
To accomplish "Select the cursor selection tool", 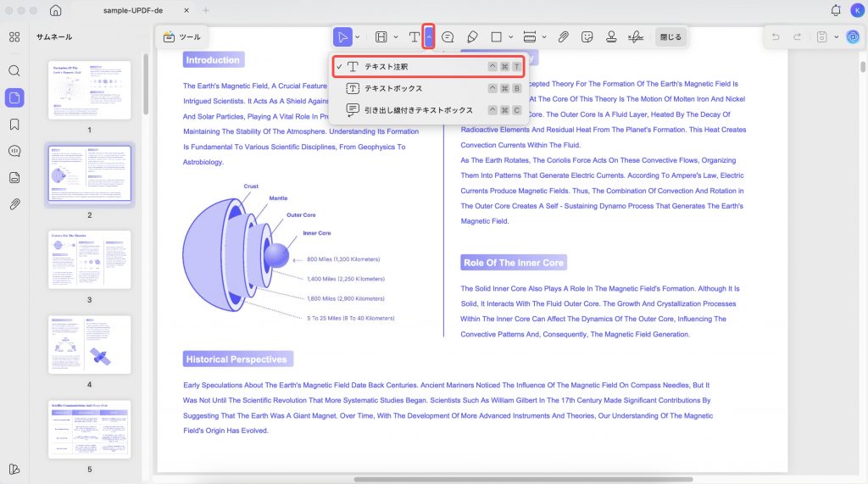I will [x=342, y=37].
